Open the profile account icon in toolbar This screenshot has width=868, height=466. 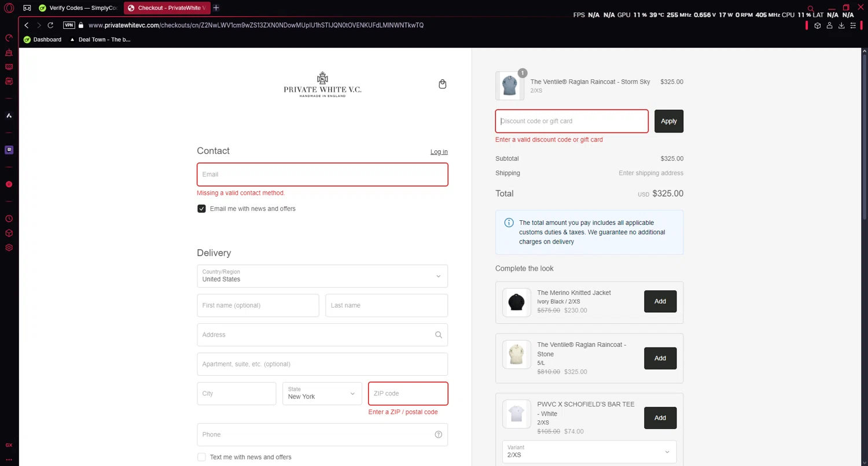pos(829,25)
